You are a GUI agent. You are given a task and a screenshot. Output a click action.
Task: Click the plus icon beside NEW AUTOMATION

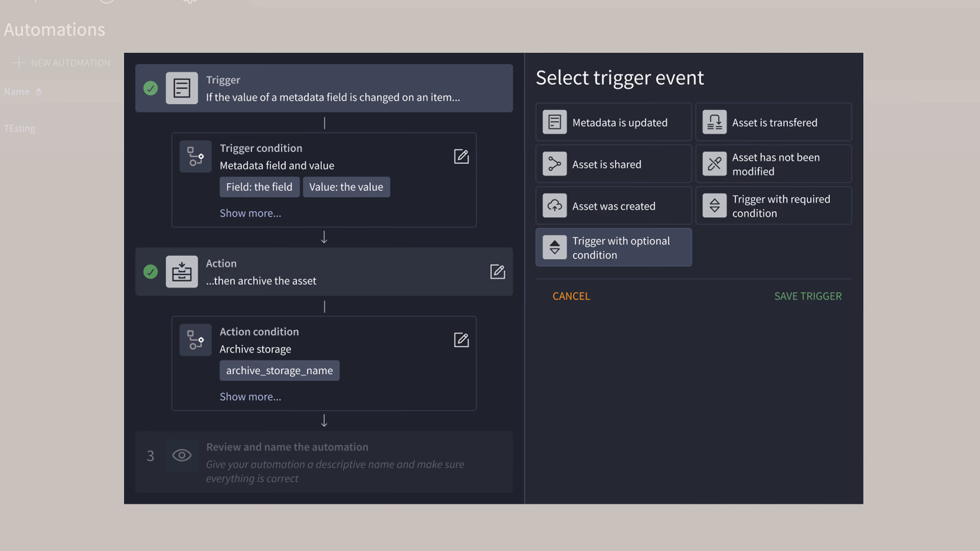tap(19, 63)
